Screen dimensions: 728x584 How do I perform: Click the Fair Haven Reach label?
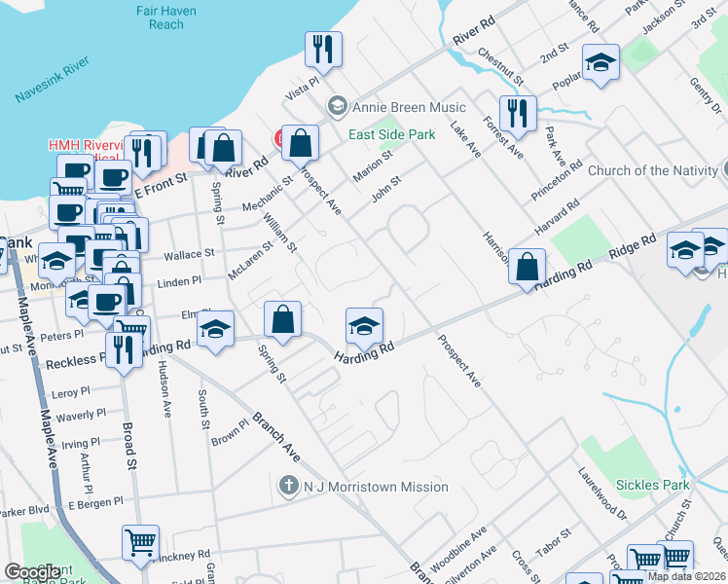pos(166,18)
